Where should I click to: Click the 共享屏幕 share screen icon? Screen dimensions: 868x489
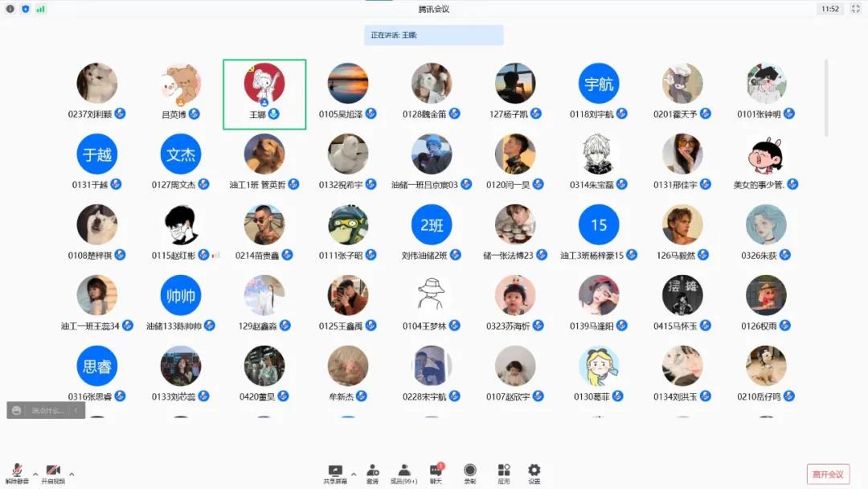point(334,472)
